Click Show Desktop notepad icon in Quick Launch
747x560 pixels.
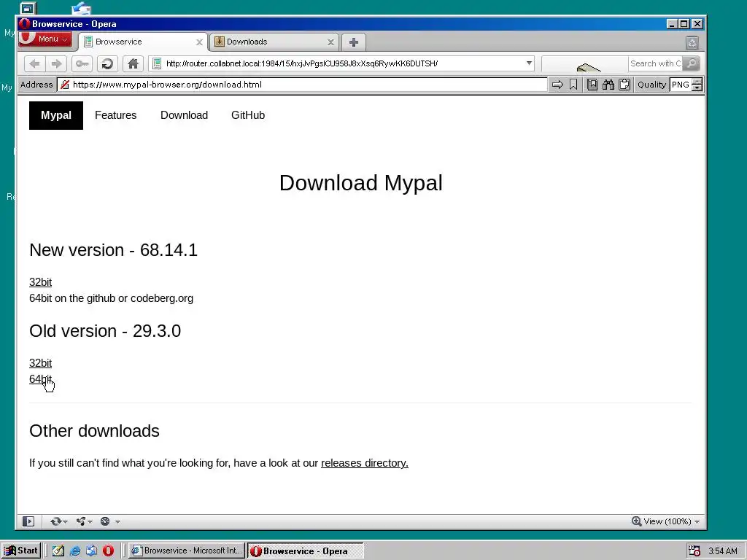click(58, 551)
